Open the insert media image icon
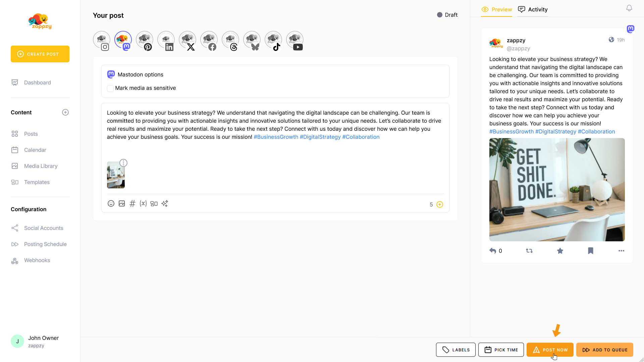This screenshot has height=362, width=644. pos(122,203)
